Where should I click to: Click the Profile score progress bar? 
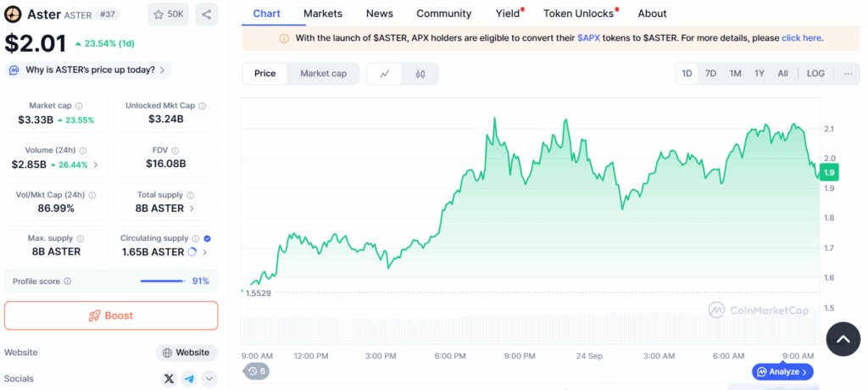click(163, 281)
